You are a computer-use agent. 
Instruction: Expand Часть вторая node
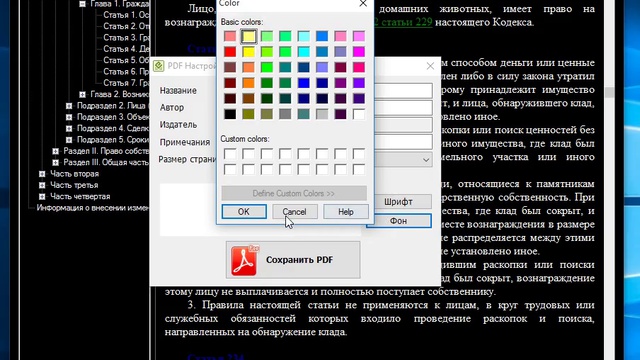(42, 174)
